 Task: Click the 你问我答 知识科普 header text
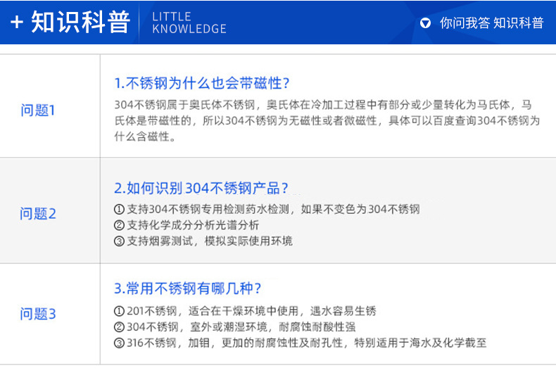[491, 23]
